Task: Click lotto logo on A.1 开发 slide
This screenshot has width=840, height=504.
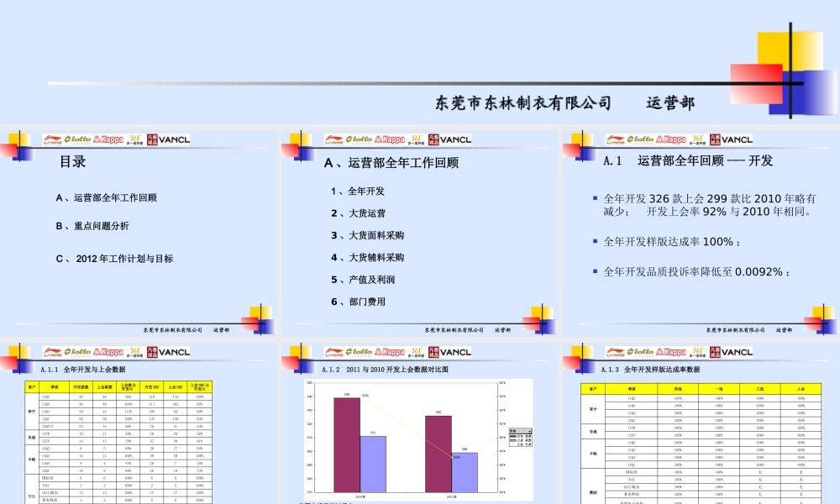Action: [640, 139]
